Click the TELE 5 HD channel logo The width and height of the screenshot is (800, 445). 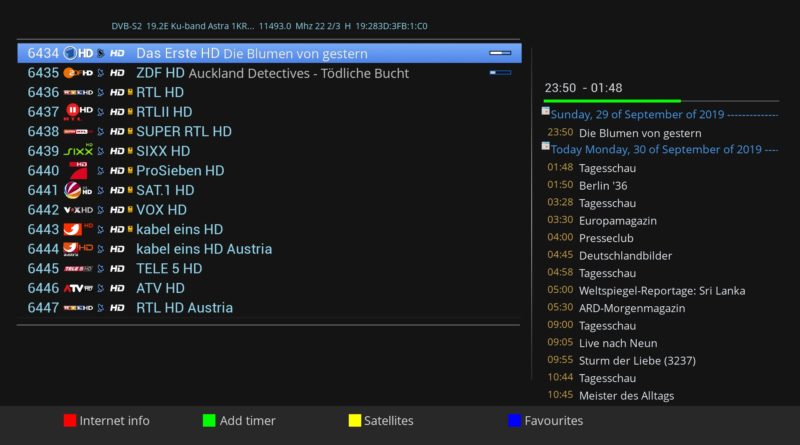(x=78, y=269)
